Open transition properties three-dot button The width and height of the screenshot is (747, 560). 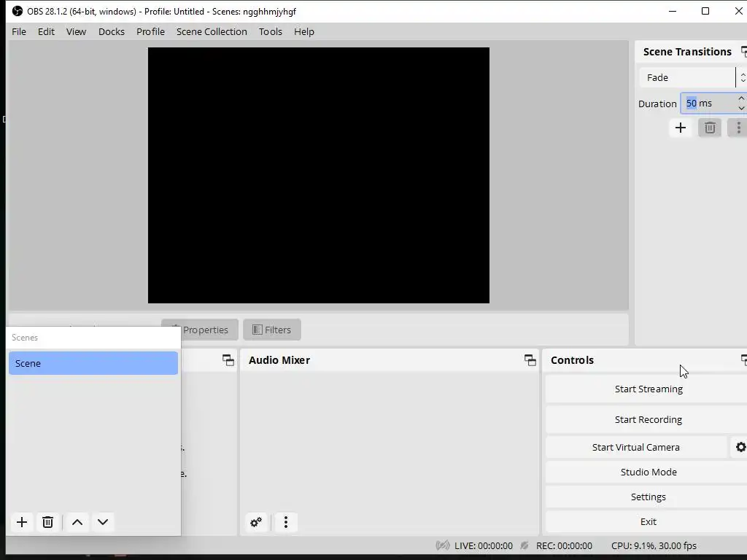pyautogui.click(x=738, y=128)
